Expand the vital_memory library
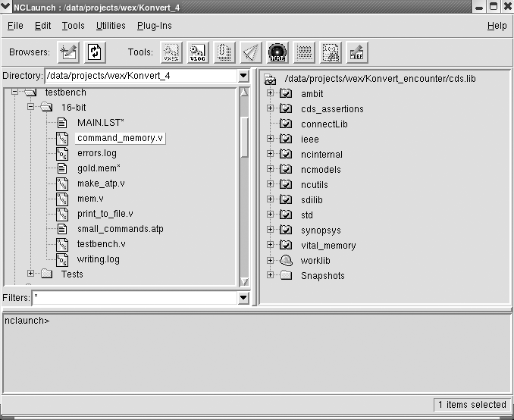This screenshot has width=514, height=420. pyautogui.click(x=270, y=245)
